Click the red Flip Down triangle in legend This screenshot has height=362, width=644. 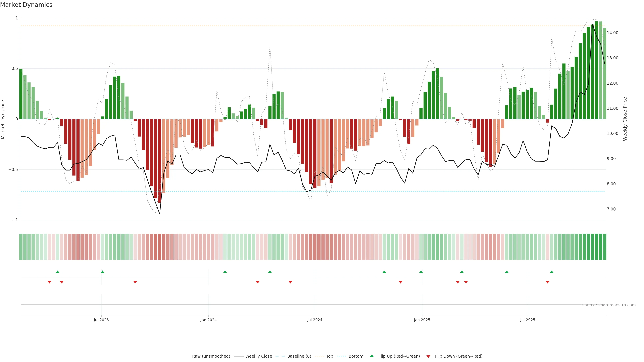[428, 356]
